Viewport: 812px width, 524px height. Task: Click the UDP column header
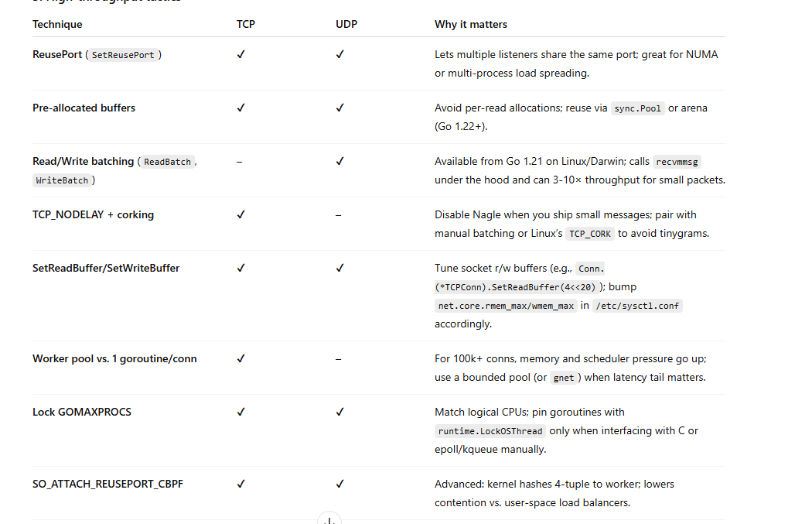(346, 24)
